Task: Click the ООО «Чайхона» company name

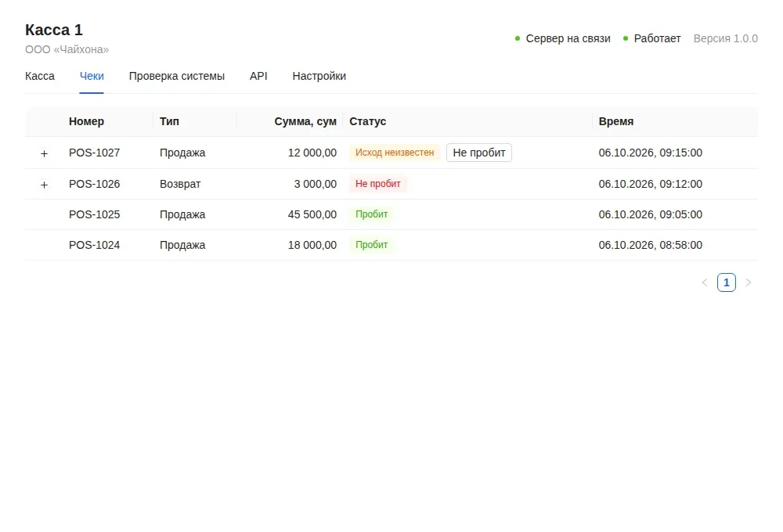Action: tap(67, 49)
